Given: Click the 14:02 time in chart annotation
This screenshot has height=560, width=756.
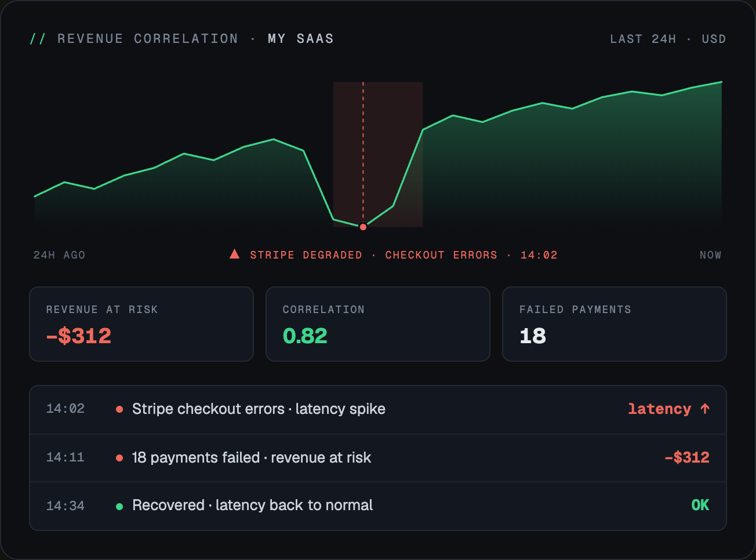Looking at the screenshot, I should tap(539, 255).
